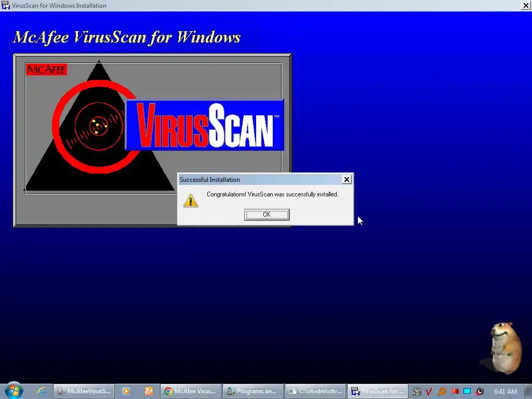Viewport: 532px width, 399px height.
Task: Open the media player taskbar icon
Action: pyautogui.click(x=126, y=391)
